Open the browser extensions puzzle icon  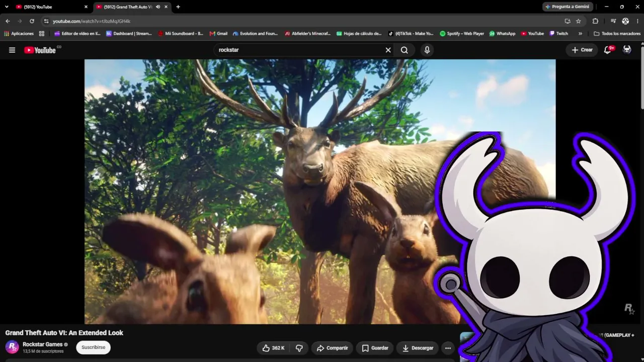coord(595,21)
